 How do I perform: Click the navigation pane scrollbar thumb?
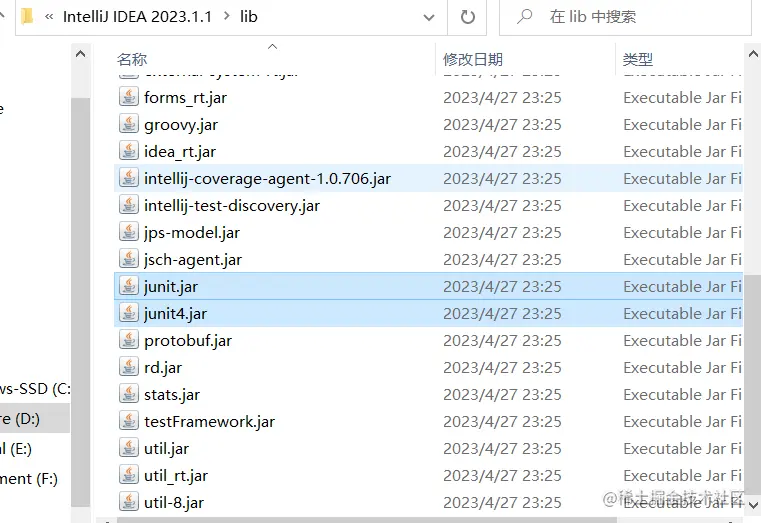[x=81, y=301]
